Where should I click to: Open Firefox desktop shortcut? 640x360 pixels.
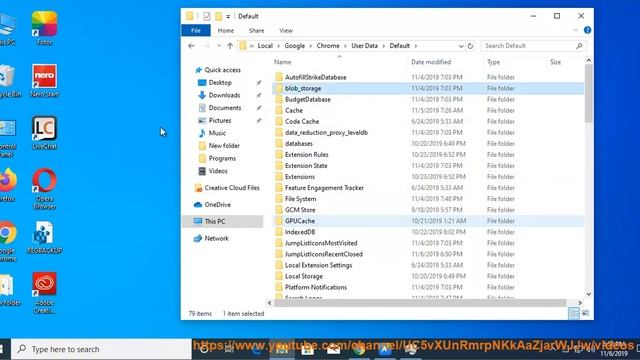(7, 185)
